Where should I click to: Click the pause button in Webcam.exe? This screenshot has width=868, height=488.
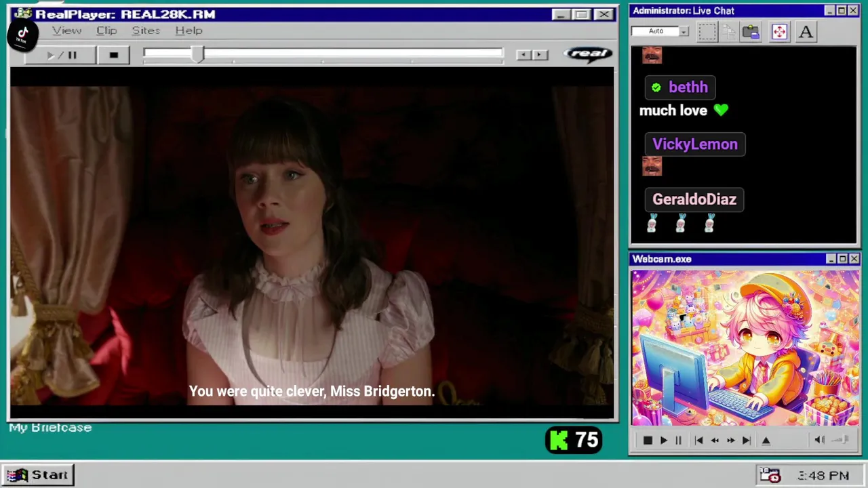click(x=678, y=441)
